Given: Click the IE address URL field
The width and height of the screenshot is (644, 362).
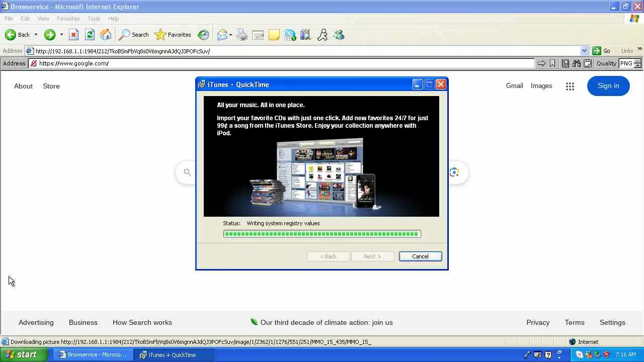Looking at the screenshot, I should click(307, 51).
